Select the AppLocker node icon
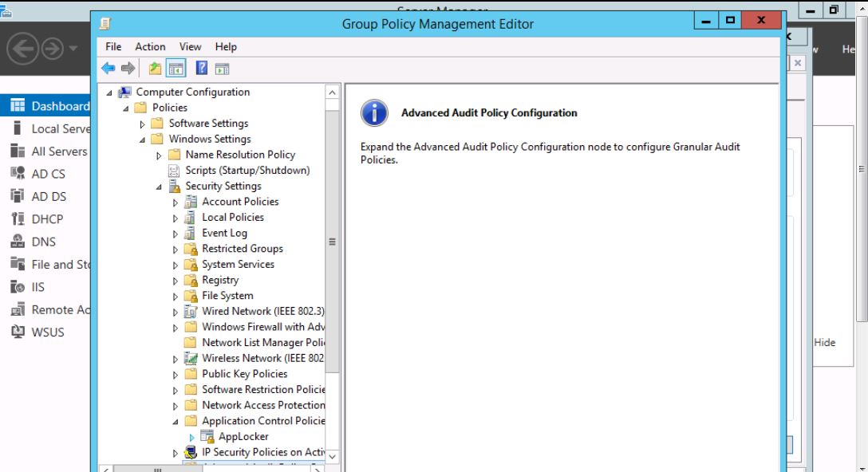Viewport: 868px width, 472px height. click(x=207, y=437)
